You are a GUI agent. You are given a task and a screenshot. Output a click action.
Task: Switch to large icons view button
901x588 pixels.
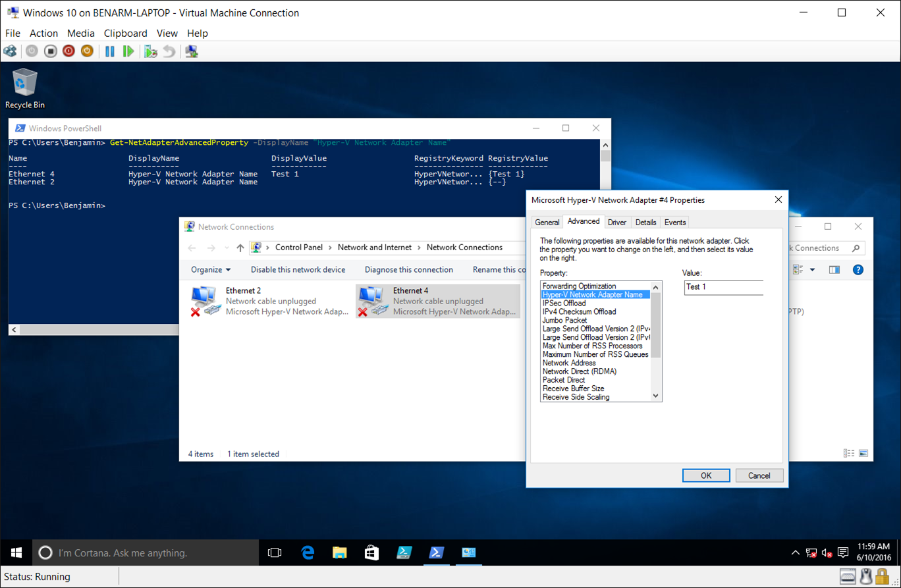point(863,454)
